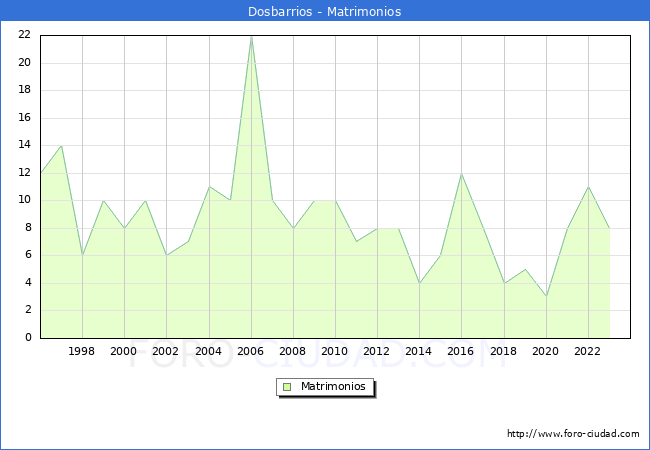
Task: Click the y-axis value 14
Action: click(x=25, y=145)
